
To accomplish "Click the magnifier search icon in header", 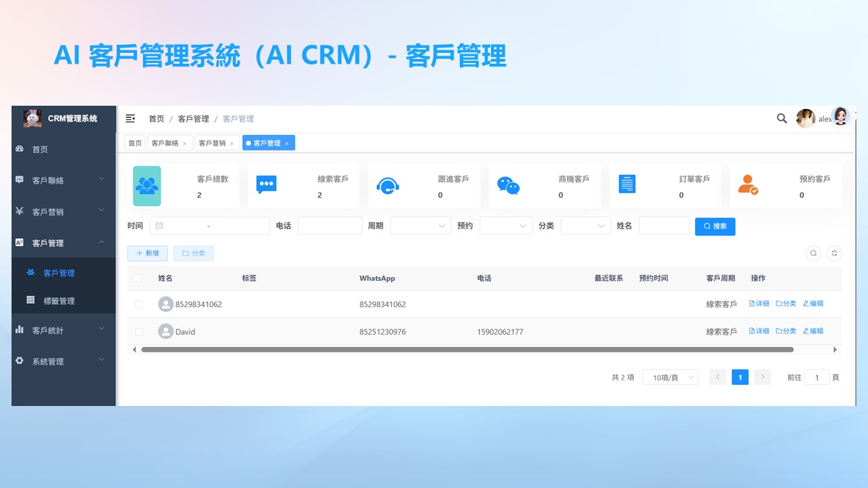I will coord(781,119).
